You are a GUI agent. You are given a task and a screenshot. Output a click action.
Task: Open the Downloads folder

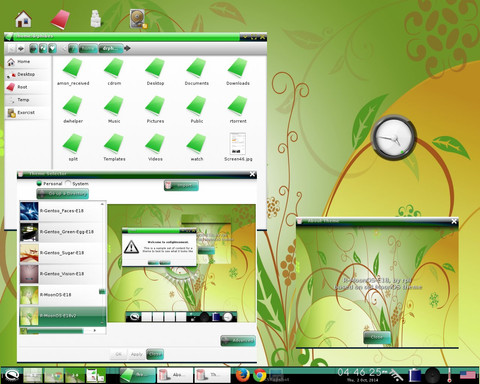coord(238,71)
